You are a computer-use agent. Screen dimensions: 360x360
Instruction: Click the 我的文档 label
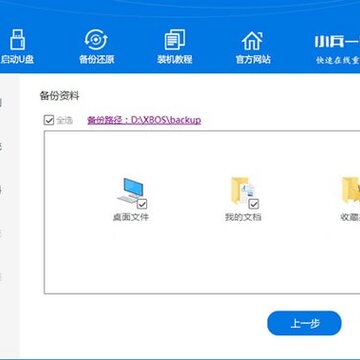(243, 217)
